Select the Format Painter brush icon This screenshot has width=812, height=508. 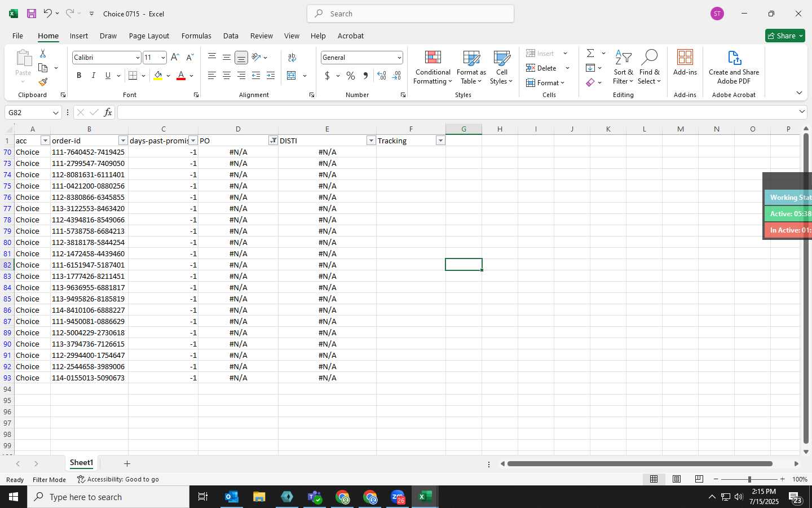[43, 82]
